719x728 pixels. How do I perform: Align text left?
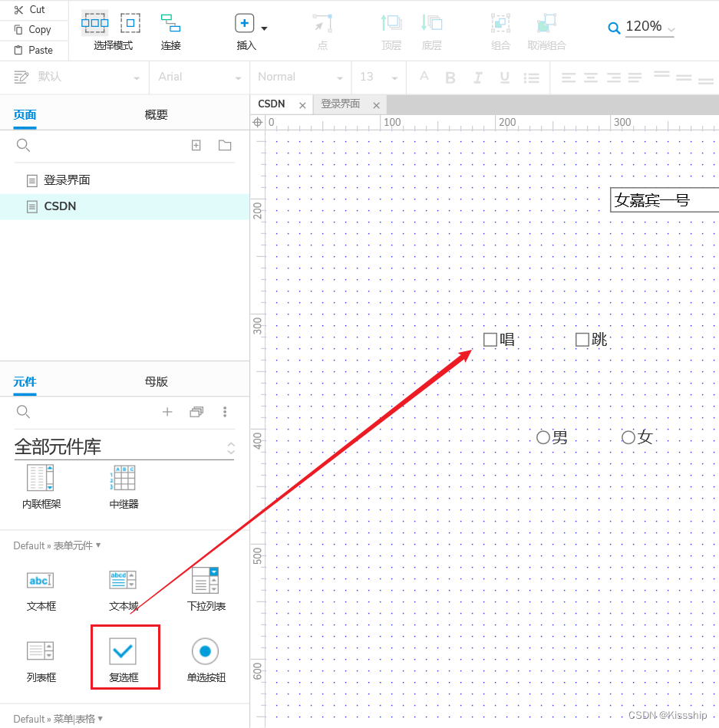click(569, 77)
